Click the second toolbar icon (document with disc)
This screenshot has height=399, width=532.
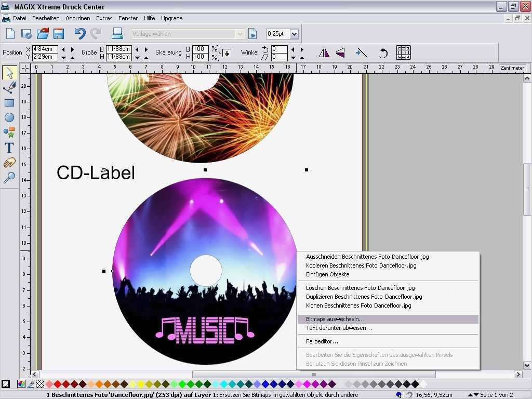tap(26, 34)
